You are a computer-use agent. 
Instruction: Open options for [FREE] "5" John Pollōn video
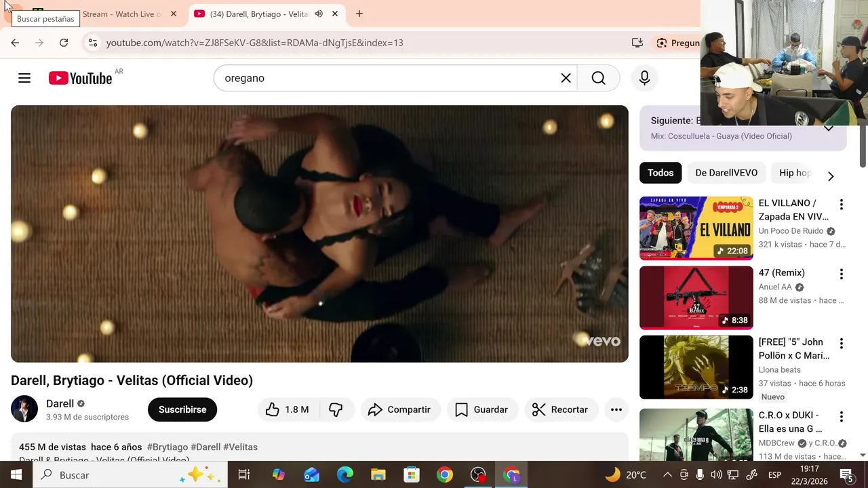(x=841, y=343)
